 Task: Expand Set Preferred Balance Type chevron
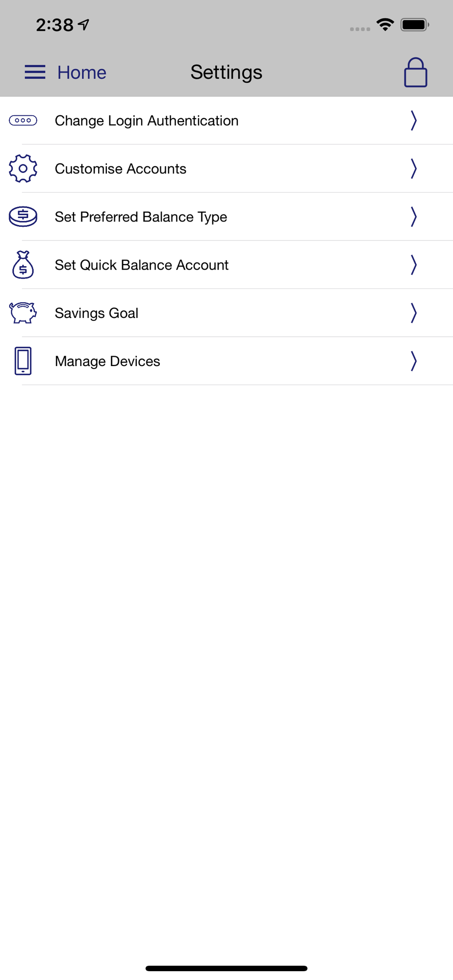click(x=414, y=217)
